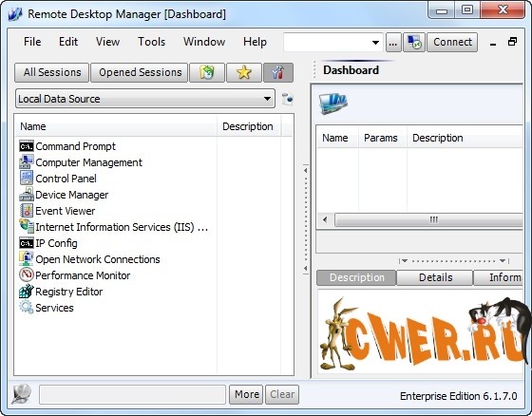Click the Computer Management icon

tap(27, 162)
